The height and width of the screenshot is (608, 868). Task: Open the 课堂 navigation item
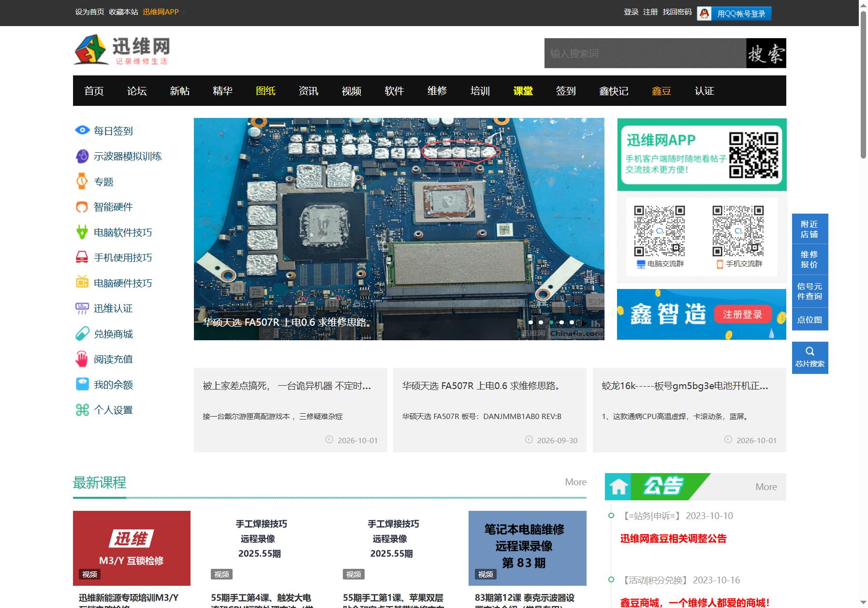click(523, 91)
